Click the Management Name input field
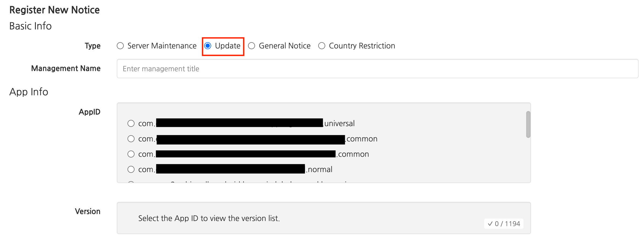 pyautogui.click(x=377, y=69)
